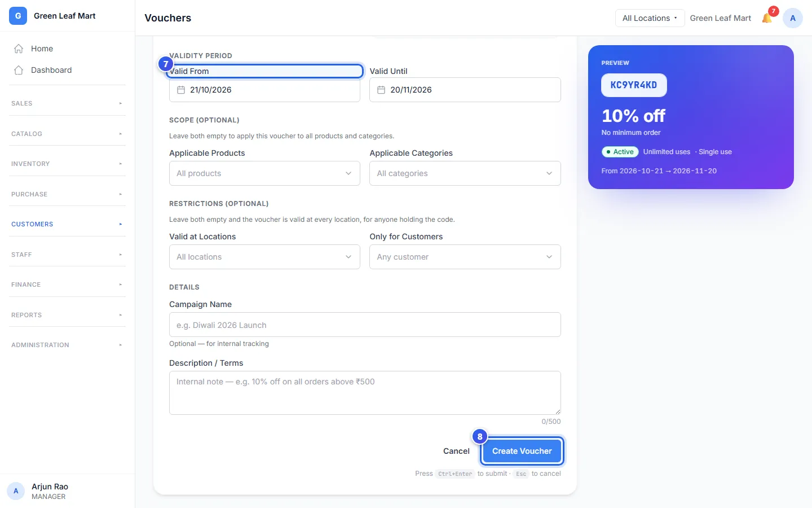This screenshot has height=508, width=812.
Task: Cancel the voucher form
Action: point(456,451)
